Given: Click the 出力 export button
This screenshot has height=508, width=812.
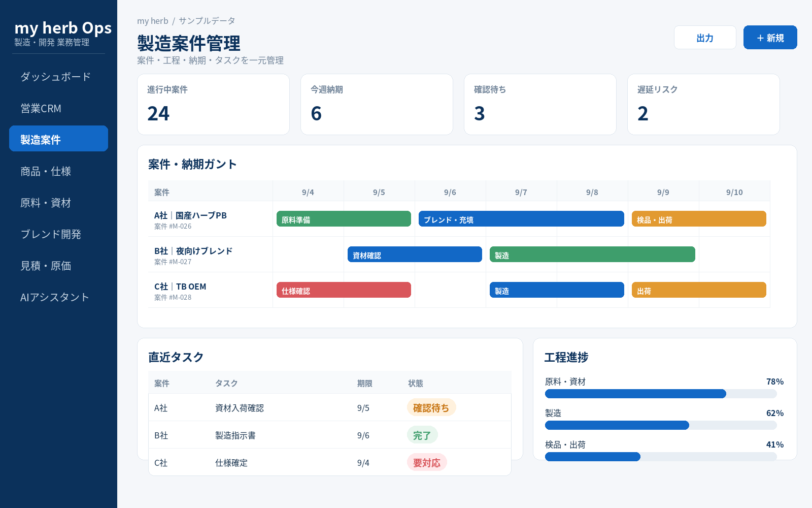Looking at the screenshot, I should point(705,38).
